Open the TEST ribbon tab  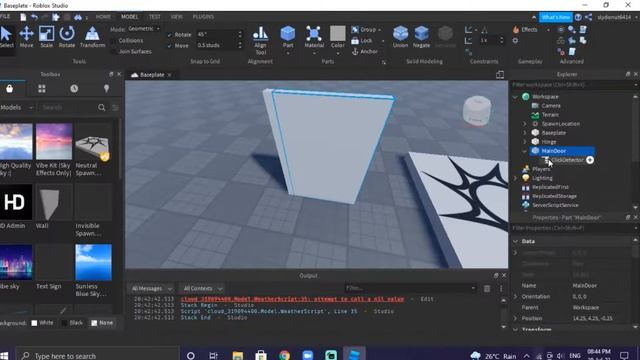(x=154, y=17)
